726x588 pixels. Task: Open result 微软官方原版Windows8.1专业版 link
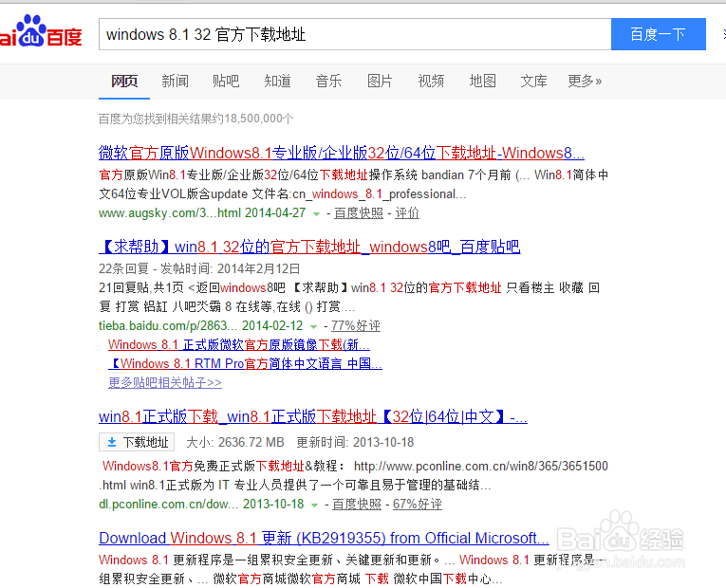click(x=342, y=153)
